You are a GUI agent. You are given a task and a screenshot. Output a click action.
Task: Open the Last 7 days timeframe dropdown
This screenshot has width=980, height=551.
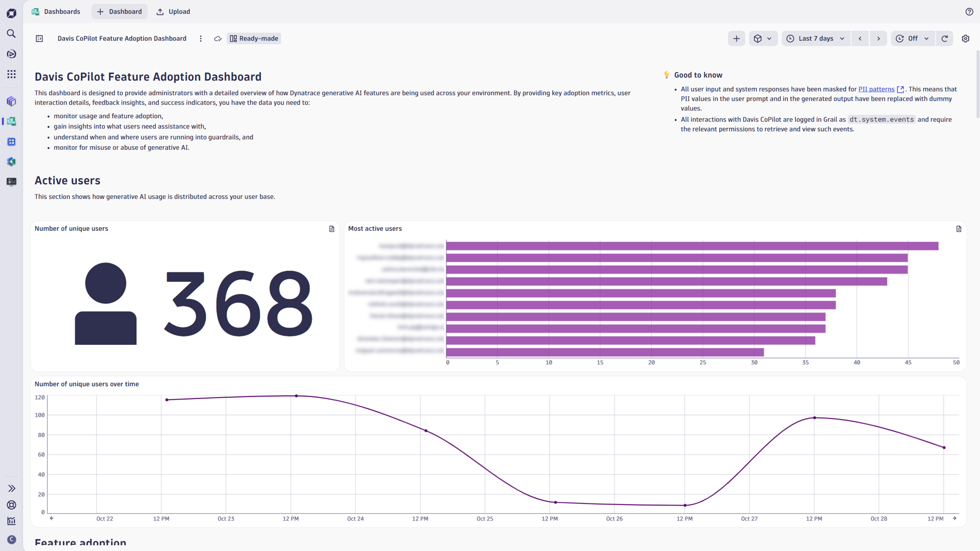point(816,38)
